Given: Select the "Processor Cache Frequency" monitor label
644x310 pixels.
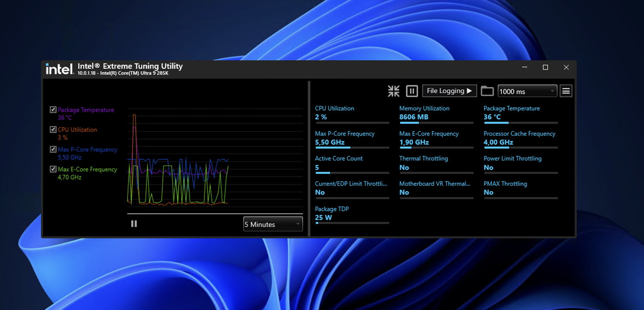Looking at the screenshot, I should coord(519,134).
